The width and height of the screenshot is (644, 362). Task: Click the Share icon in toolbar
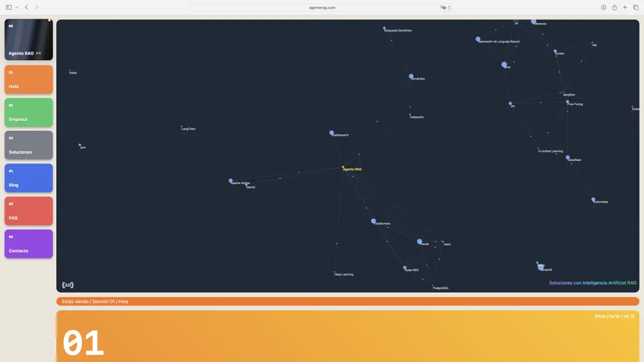tap(614, 8)
